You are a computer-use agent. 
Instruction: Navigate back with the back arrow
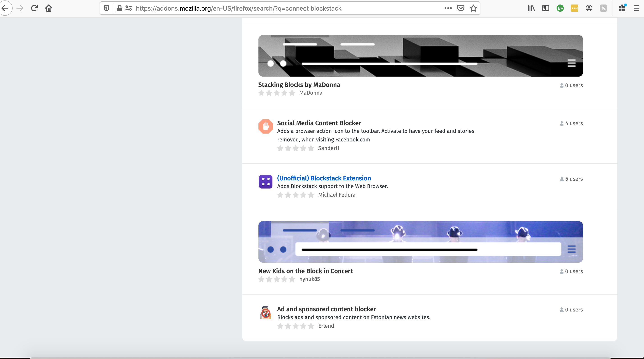point(5,8)
